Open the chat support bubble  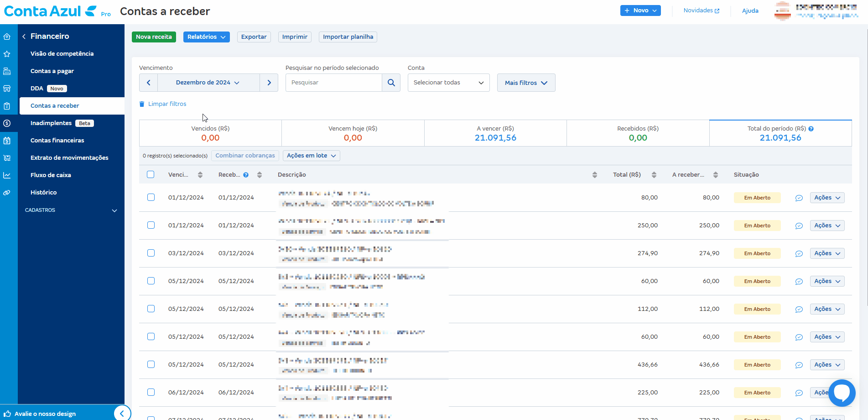tap(842, 393)
